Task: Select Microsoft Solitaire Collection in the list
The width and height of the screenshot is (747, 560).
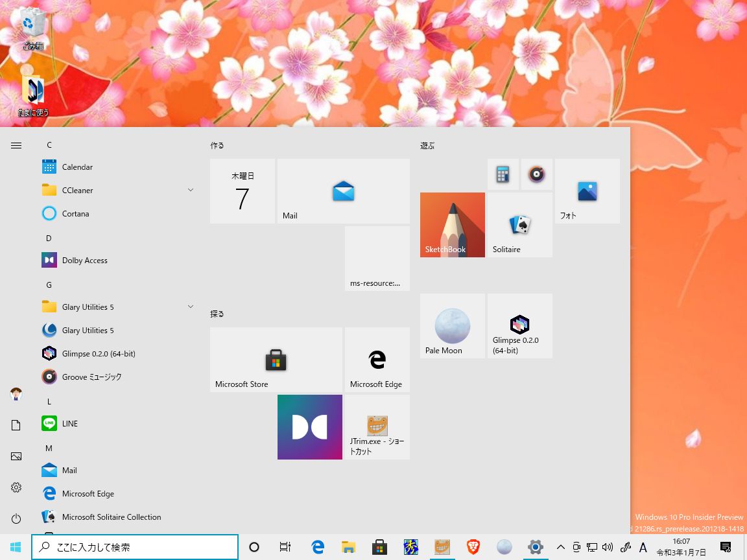Action: pyautogui.click(x=112, y=517)
